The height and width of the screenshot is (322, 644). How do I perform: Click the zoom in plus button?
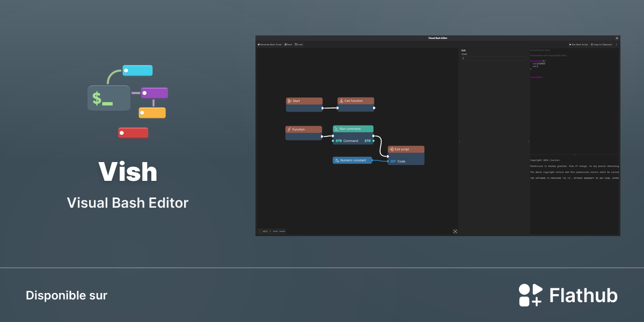[x=270, y=231]
